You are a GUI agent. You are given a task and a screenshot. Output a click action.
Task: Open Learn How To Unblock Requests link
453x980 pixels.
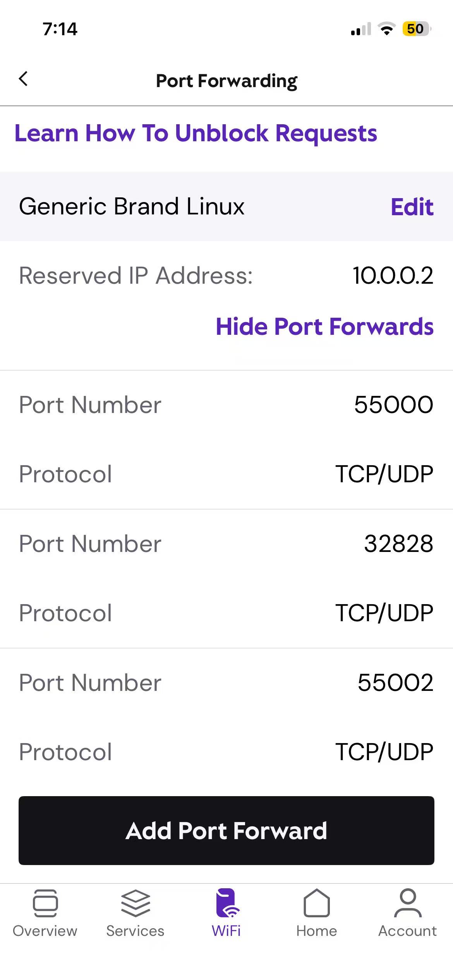click(x=196, y=133)
